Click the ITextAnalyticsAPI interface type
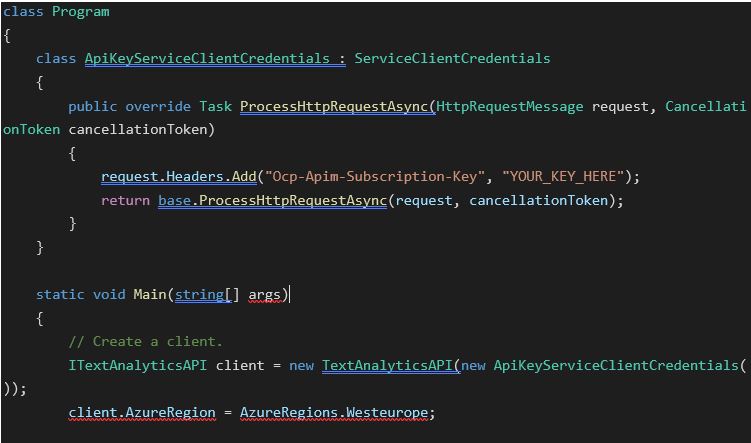This screenshot has width=751, height=443. [137, 365]
